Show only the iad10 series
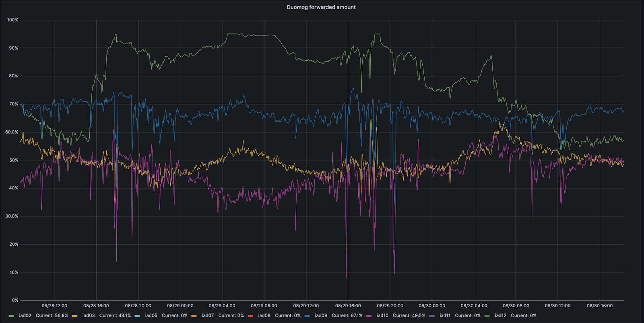The image size is (644, 323). pos(382,316)
